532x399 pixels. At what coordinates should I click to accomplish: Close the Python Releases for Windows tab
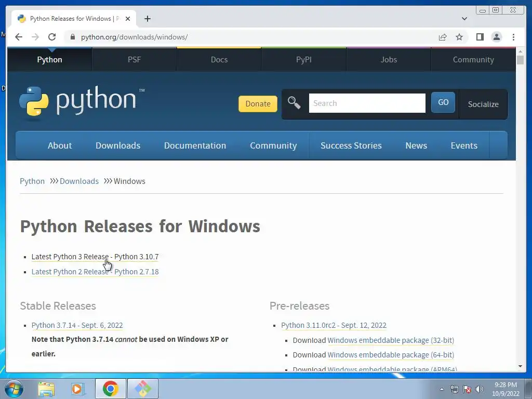tap(128, 19)
